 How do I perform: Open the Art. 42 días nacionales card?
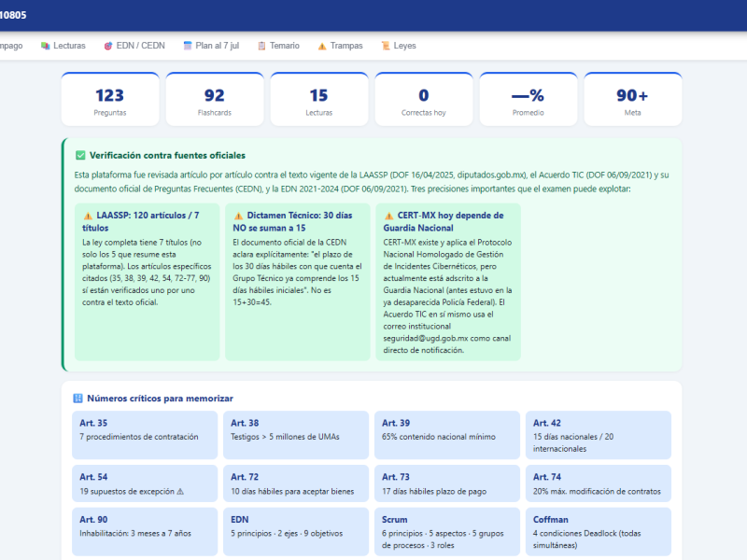point(599,435)
